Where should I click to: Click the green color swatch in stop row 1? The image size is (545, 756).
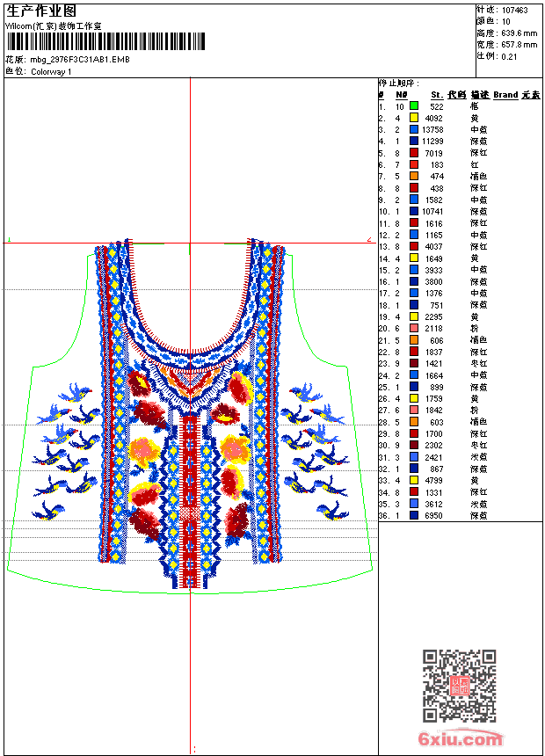coord(414,105)
